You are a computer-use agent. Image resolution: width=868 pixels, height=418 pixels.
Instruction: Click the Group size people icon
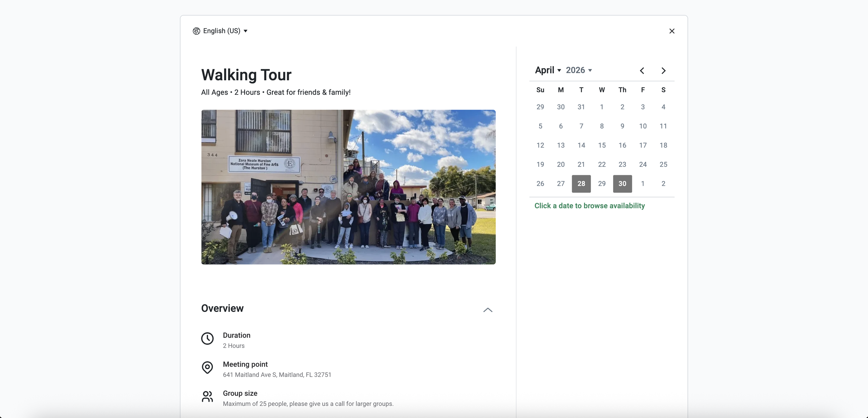point(207,396)
